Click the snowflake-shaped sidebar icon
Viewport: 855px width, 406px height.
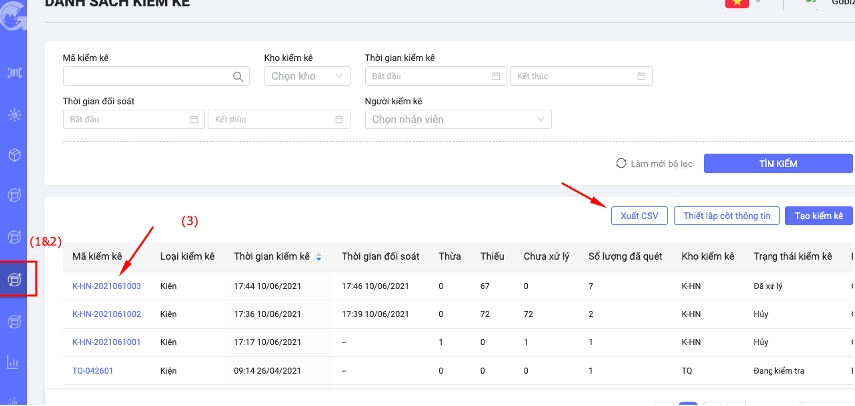(x=14, y=114)
